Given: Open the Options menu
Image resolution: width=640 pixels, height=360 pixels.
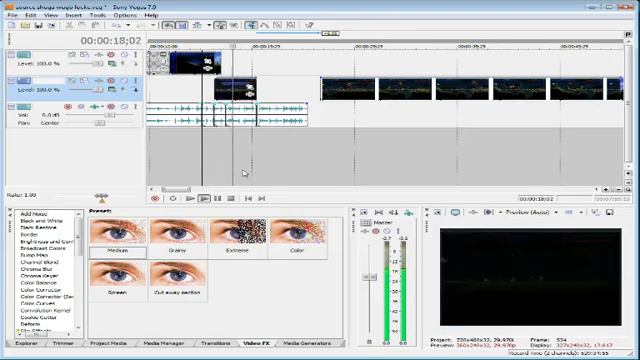Looking at the screenshot, I should (x=125, y=16).
